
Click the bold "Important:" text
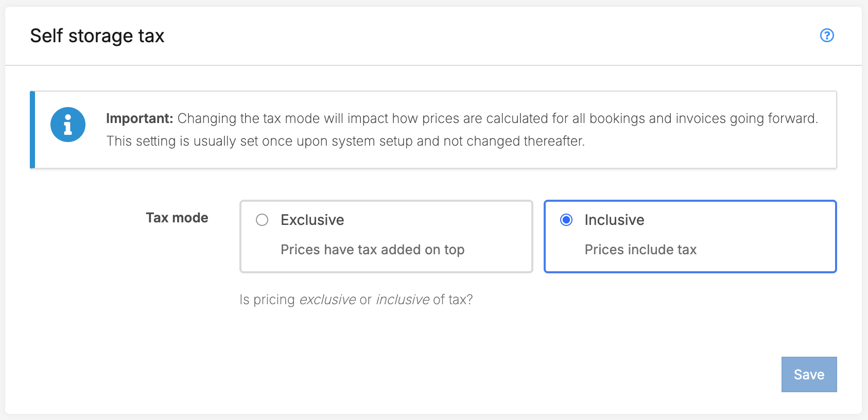pos(140,118)
